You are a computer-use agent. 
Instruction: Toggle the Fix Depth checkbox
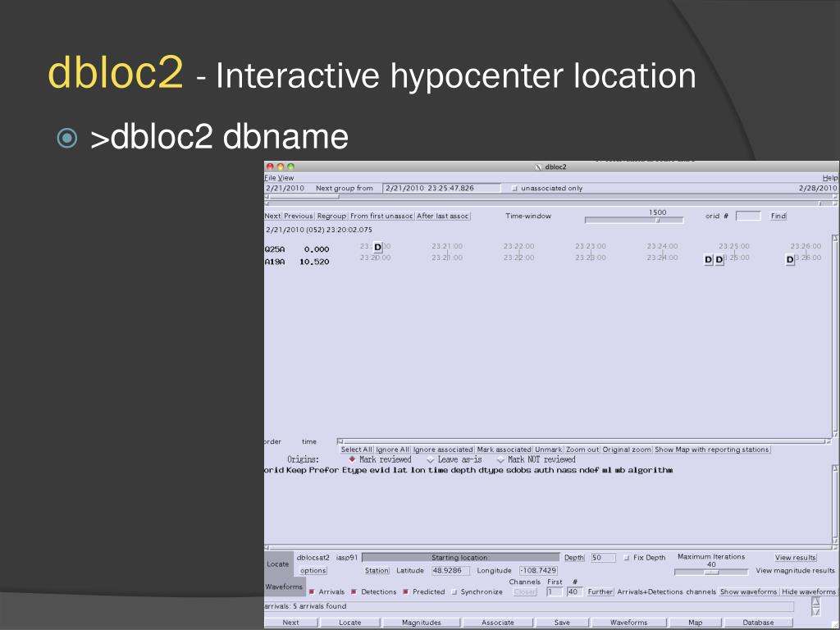tap(626, 558)
